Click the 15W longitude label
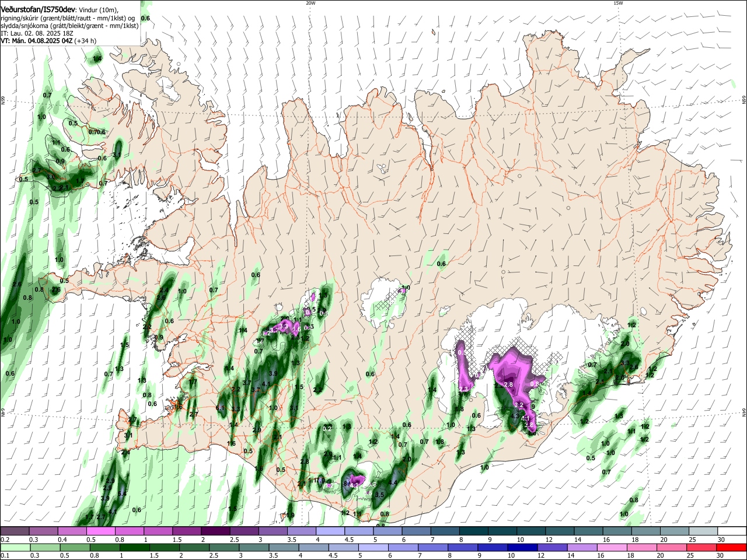This screenshot has width=747, height=560. tap(618, 3)
